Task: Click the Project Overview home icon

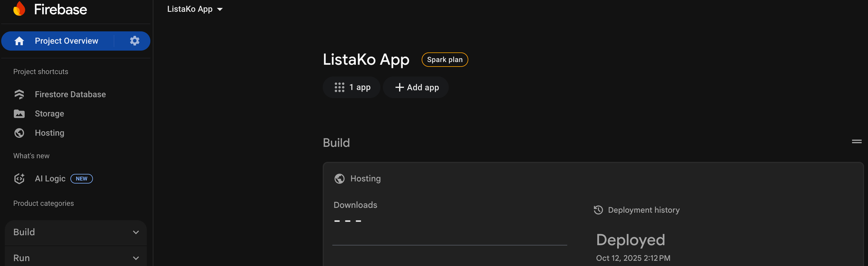Action: [x=19, y=41]
